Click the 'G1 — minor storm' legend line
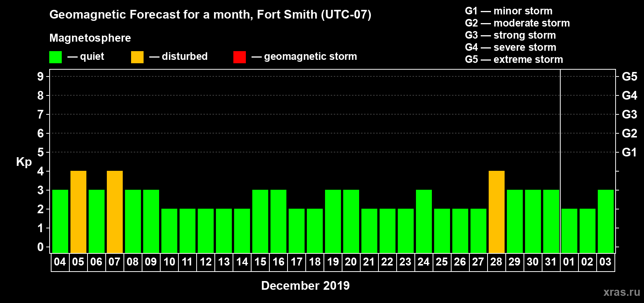 point(509,11)
